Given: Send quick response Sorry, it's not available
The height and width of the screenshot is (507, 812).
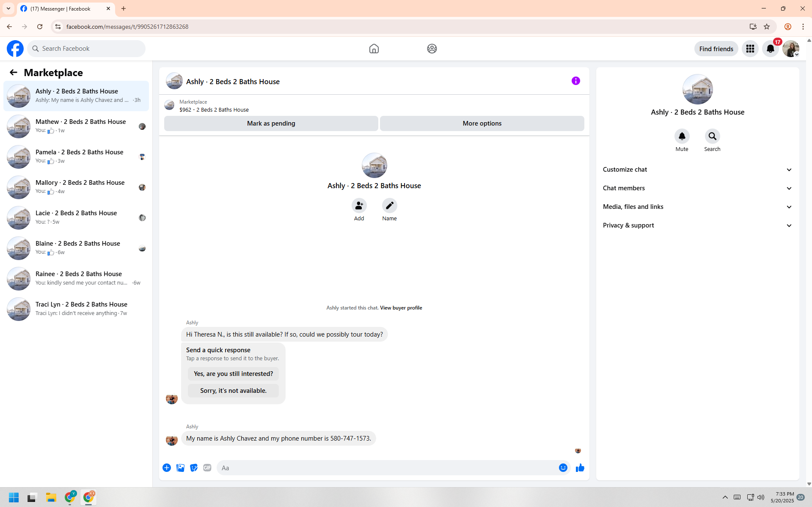Looking at the screenshot, I should pyautogui.click(x=233, y=391).
